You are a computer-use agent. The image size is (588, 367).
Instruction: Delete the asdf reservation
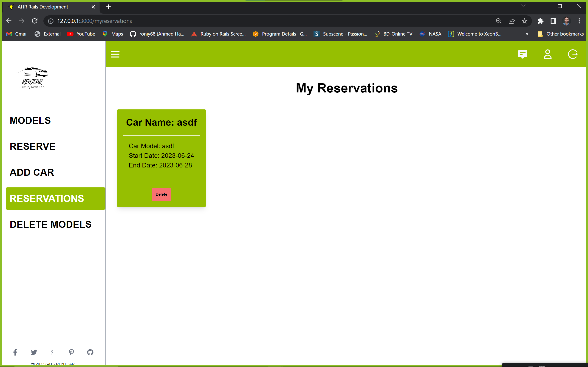(x=161, y=194)
